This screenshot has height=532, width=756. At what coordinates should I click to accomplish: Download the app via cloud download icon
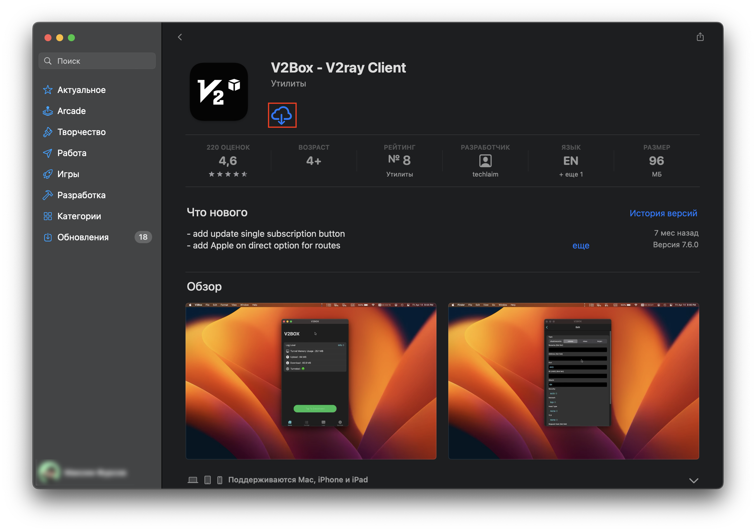[x=281, y=115]
